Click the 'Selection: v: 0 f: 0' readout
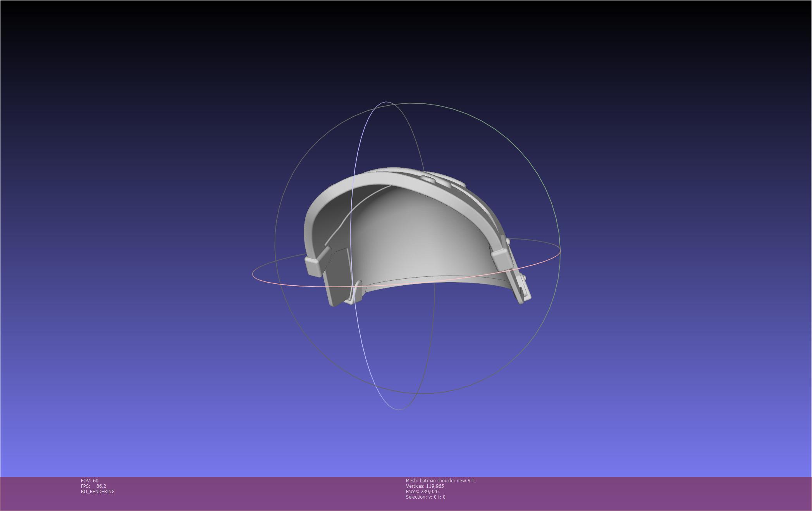The width and height of the screenshot is (812, 511). point(426,497)
